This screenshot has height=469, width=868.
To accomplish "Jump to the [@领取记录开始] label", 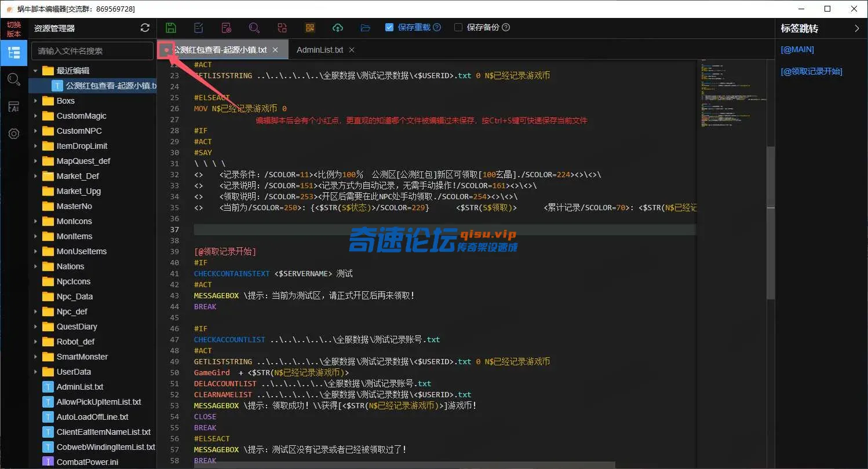I will 811,72.
